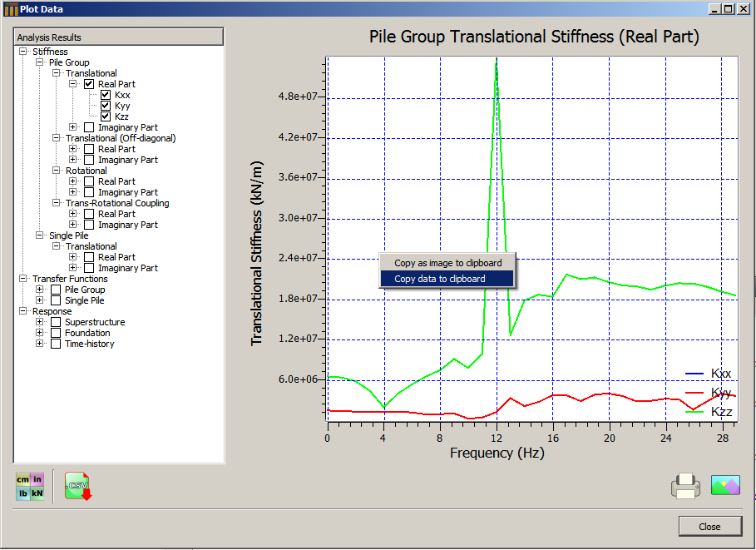Image resolution: width=756 pixels, height=550 pixels.
Task: Export plot data with CSV icon
Action: pos(77,486)
